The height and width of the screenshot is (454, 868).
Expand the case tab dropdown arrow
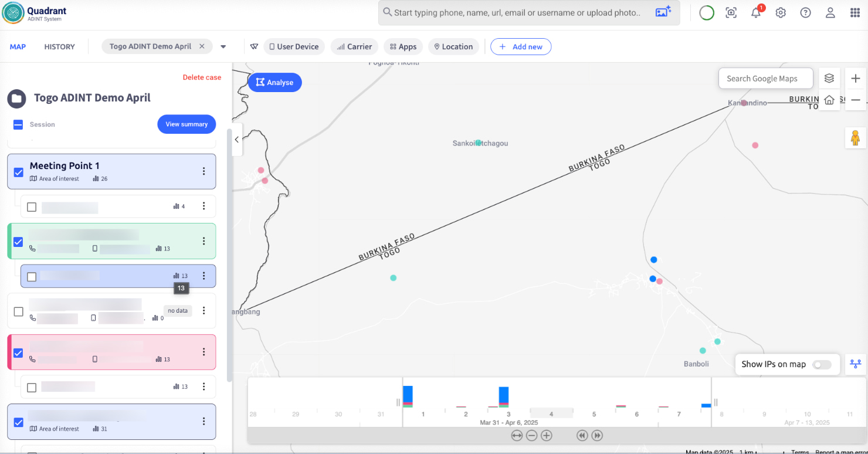tap(223, 47)
